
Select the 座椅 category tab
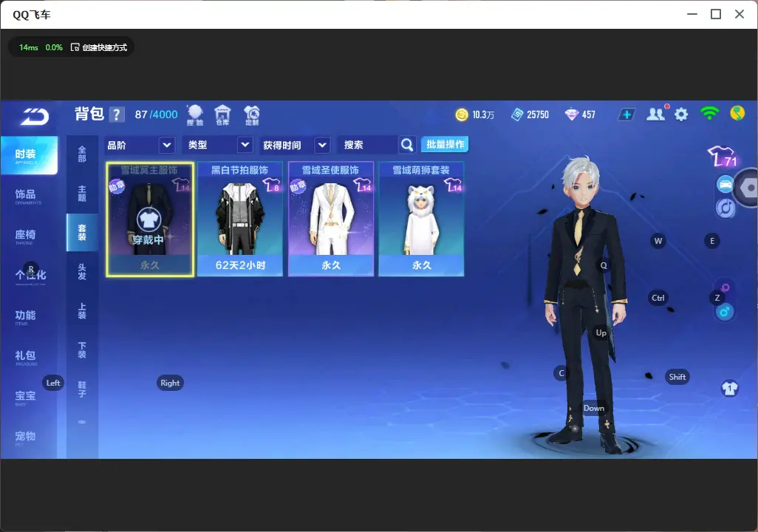pos(28,236)
